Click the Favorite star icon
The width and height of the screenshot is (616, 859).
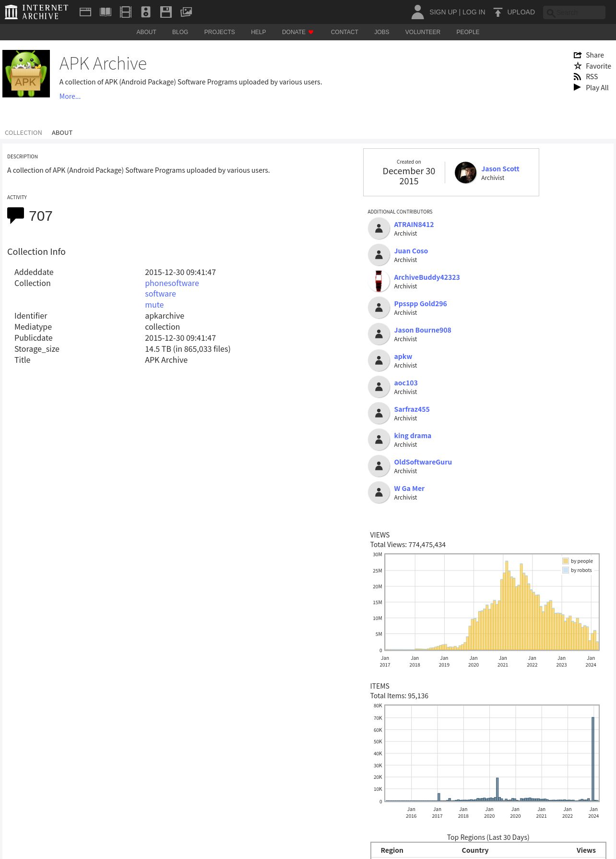click(x=578, y=66)
